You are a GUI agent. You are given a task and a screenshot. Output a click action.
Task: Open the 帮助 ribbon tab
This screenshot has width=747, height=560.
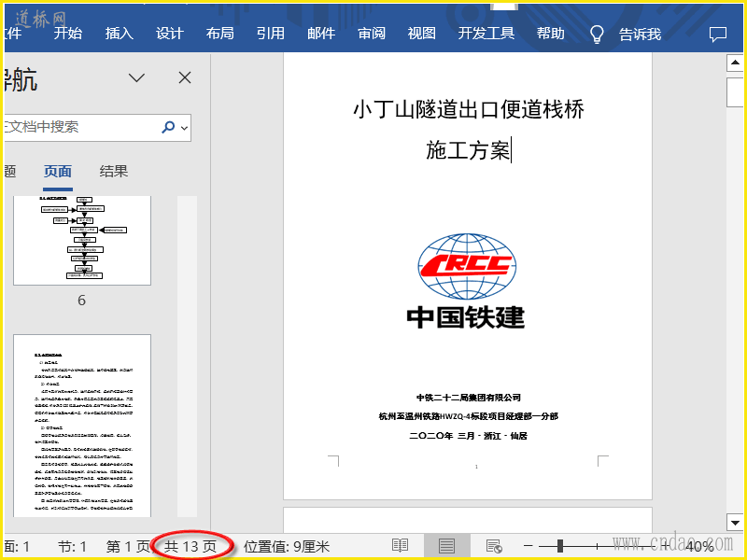(550, 34)
